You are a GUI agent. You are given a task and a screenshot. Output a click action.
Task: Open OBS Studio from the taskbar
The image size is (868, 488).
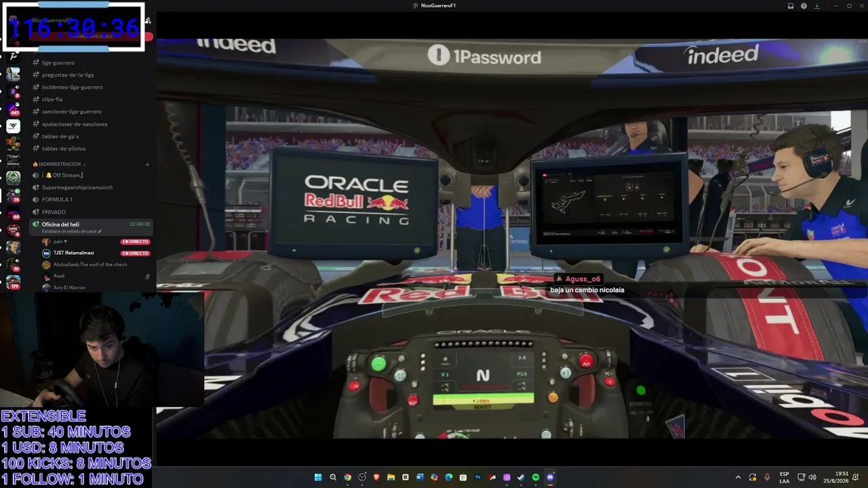click(362, 477)
